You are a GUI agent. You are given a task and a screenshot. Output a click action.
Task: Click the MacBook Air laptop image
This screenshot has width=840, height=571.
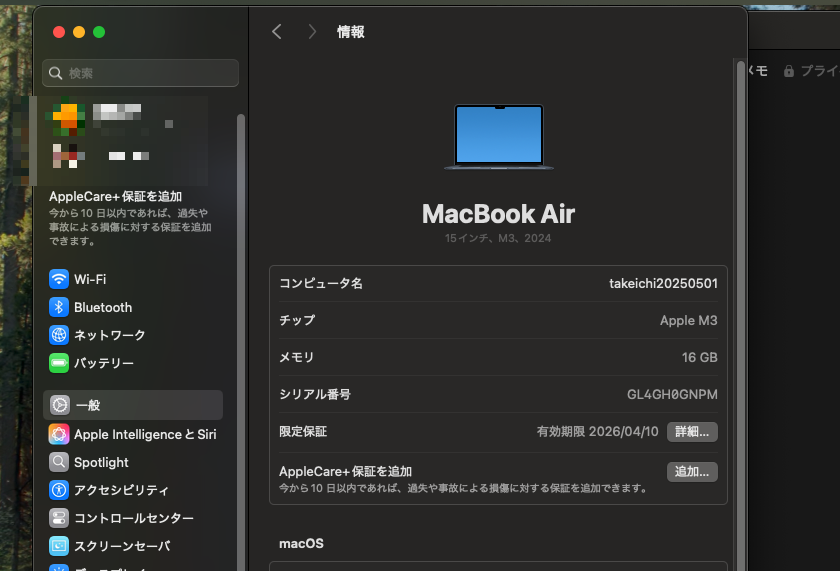[499, 137]
